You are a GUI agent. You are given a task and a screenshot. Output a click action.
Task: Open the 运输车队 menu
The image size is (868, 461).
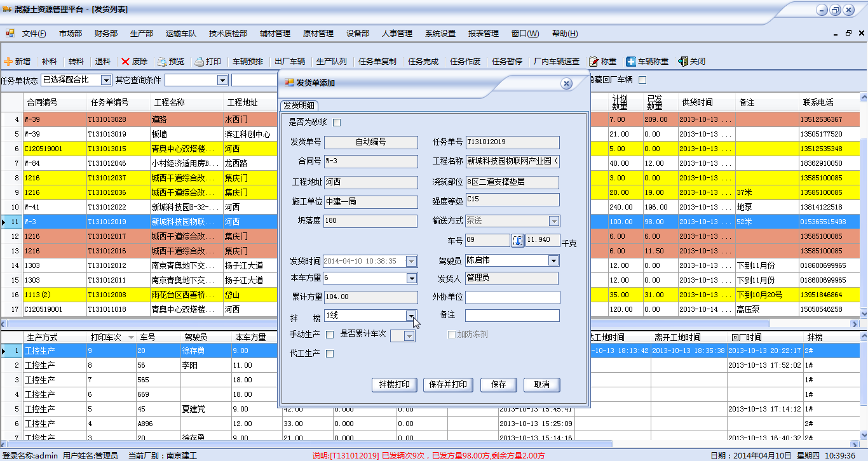[180, 34]
